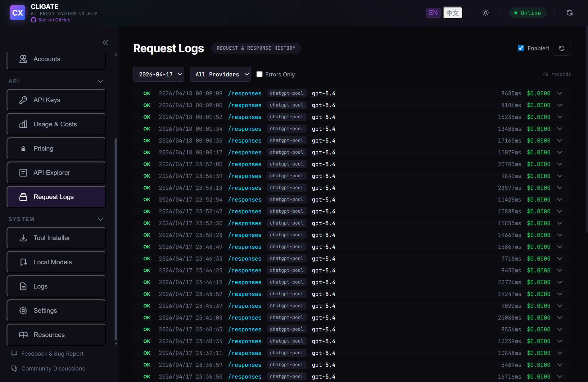Click the '46 records' count text
This screenshot has height=382, width=588.
point(557,74)
